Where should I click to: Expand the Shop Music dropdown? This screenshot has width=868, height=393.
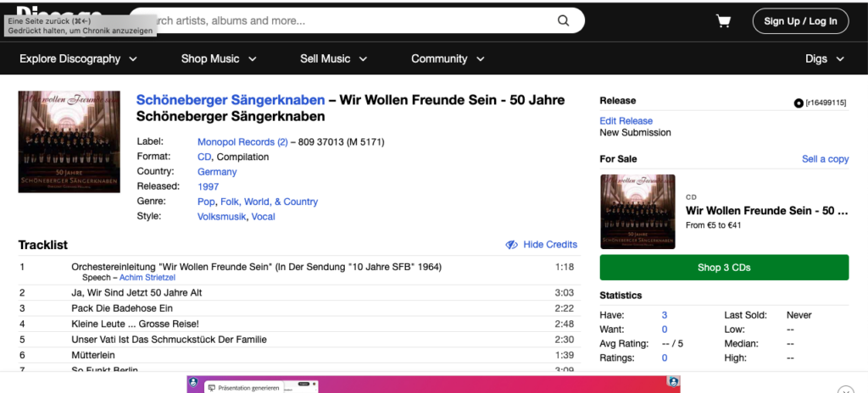(219, 58)
